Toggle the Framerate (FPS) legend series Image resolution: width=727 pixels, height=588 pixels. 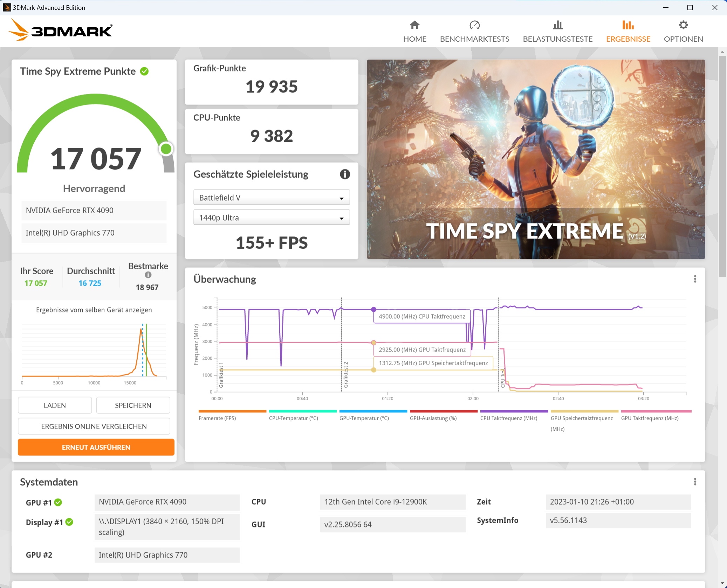pos(217,418)
